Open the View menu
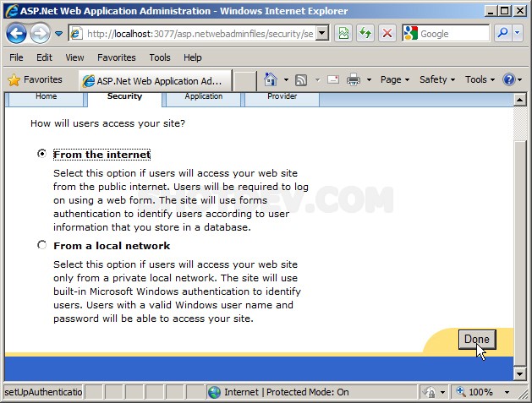 [x=74, y=57]
